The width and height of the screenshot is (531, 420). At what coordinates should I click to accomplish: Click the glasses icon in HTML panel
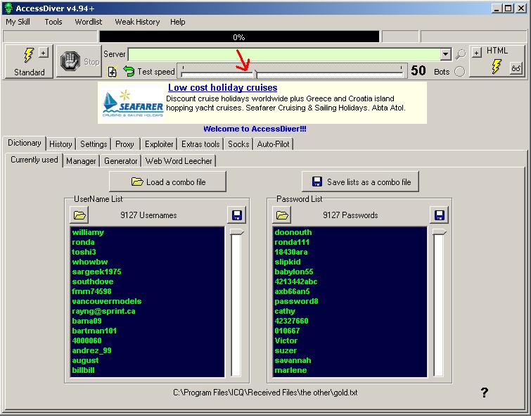tap(516, 68)
